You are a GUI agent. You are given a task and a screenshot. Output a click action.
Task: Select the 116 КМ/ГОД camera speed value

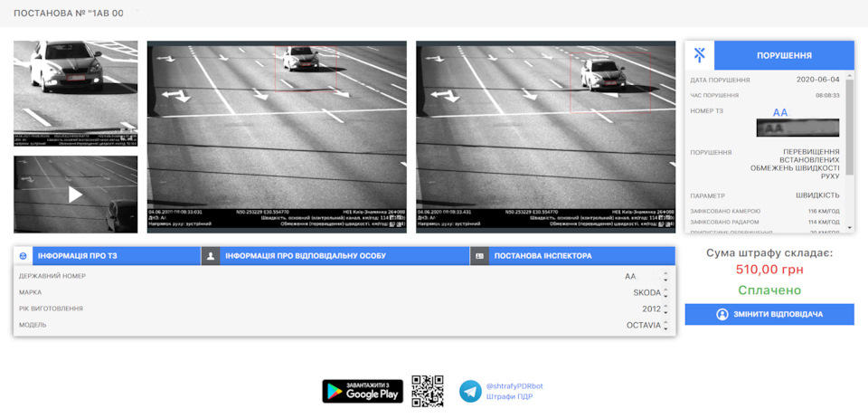click(823, 211)
